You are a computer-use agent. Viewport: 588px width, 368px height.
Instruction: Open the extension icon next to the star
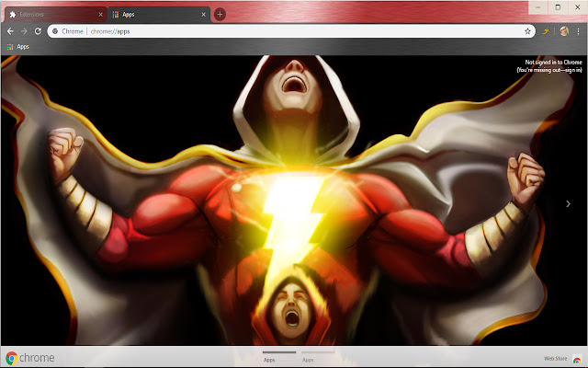point(546,31)
